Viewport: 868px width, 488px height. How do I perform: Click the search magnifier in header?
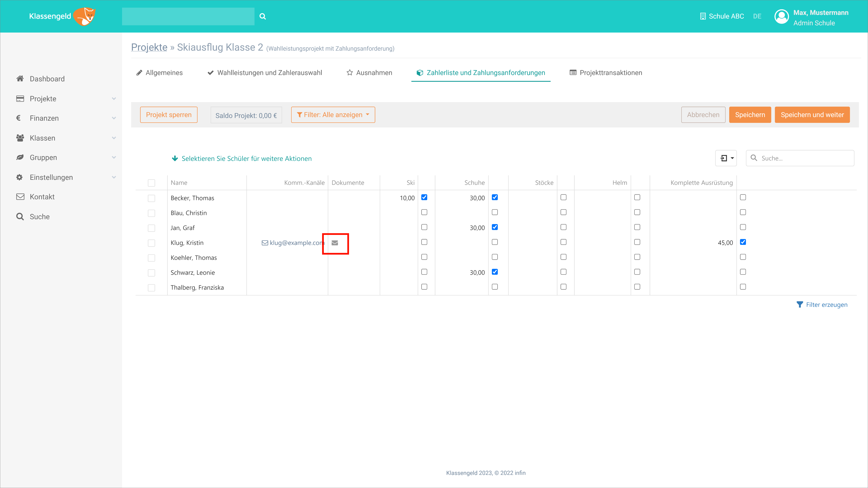[263, 16]
